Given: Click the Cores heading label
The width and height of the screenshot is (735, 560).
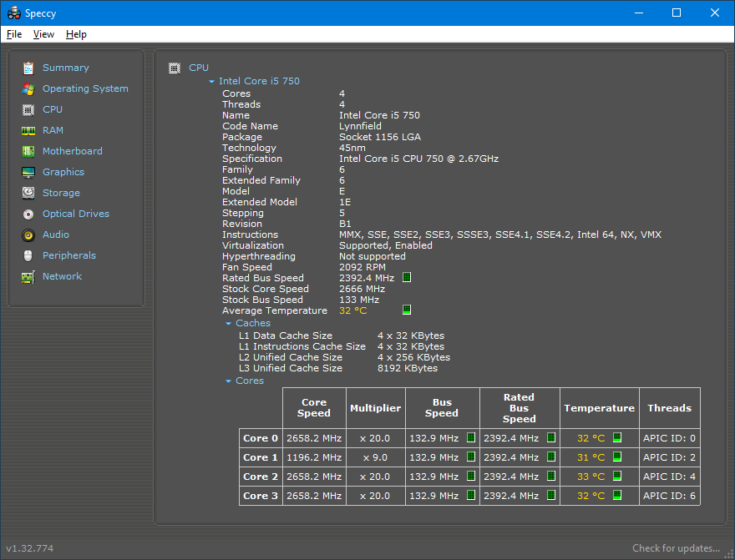Looking at the screenshot, I should (250, 381).
